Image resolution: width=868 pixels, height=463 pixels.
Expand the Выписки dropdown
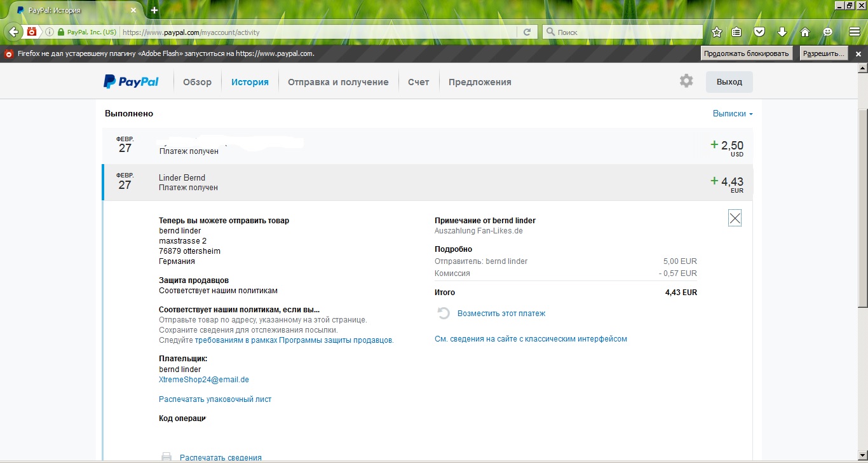click(x=732, y=114)
